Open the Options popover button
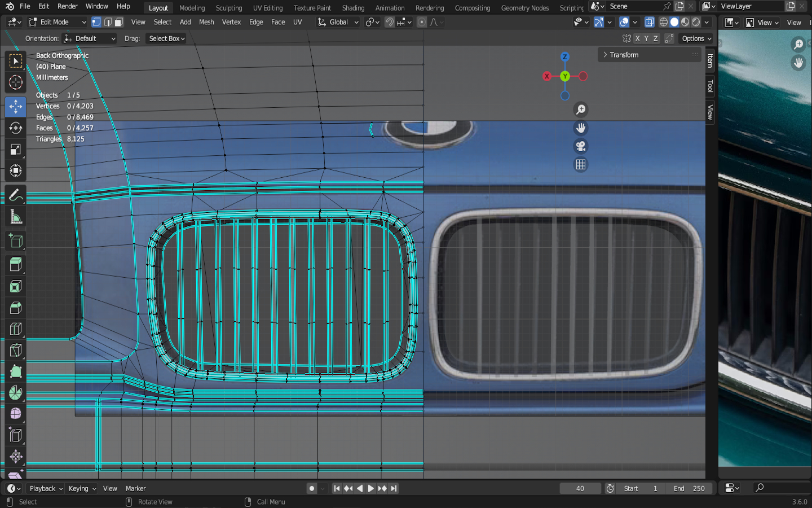This screenshot has width=812, height=508. pyautogui.click(x=696, y=38)
